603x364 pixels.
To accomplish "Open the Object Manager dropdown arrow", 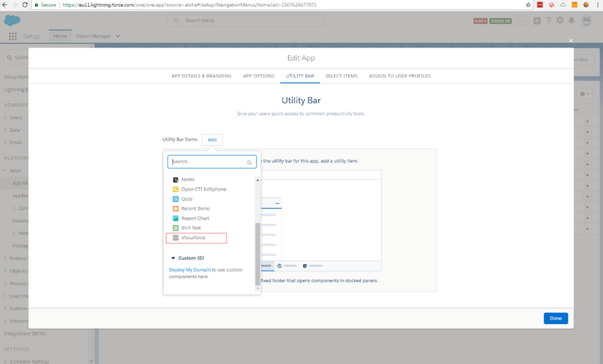I will pyautogui.click(x=118, y=36).
